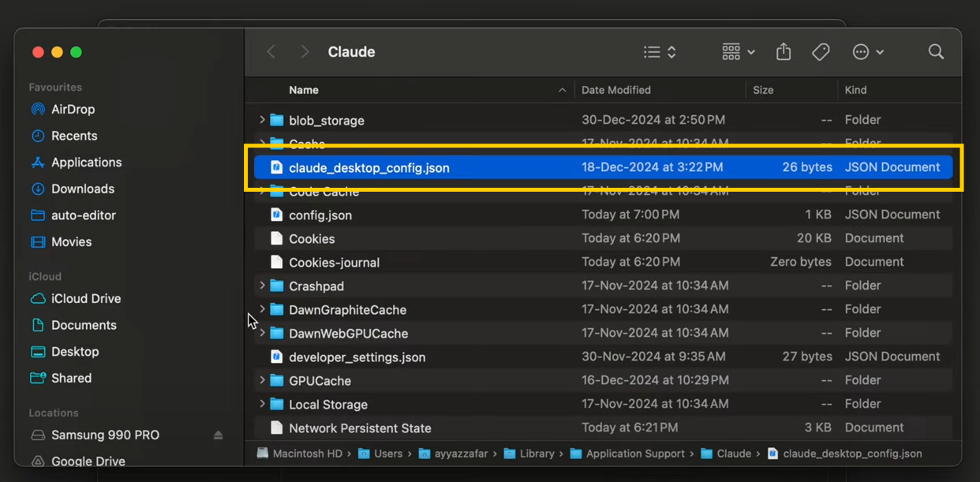Go to Claude folder in path bar
This screenshot has width=980, height=482.
(x=726, y=454)
